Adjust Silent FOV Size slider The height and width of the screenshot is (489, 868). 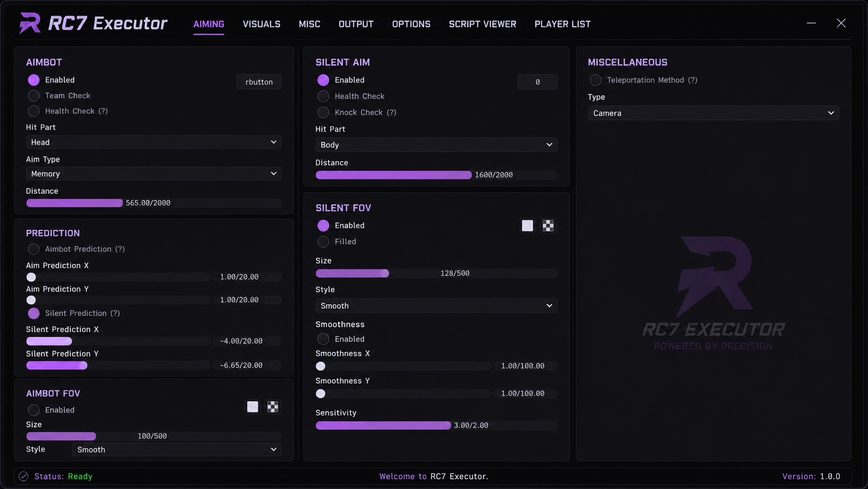(x=436, y=273)
